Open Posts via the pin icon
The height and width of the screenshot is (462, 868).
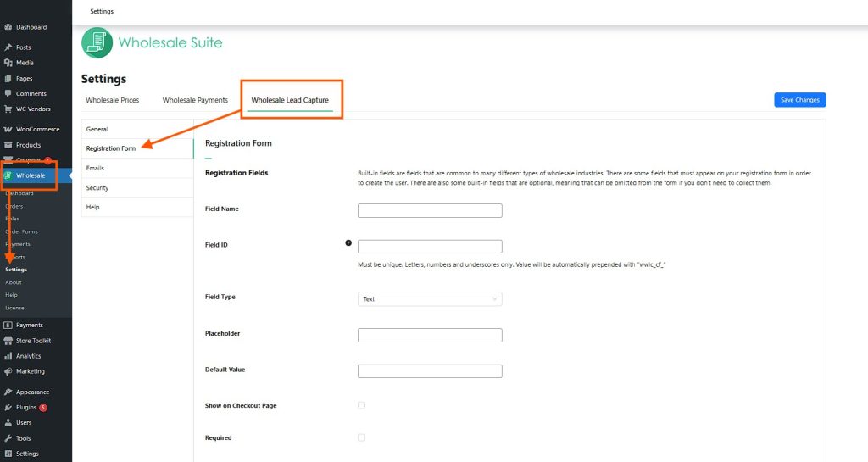(x=8, y=47)
